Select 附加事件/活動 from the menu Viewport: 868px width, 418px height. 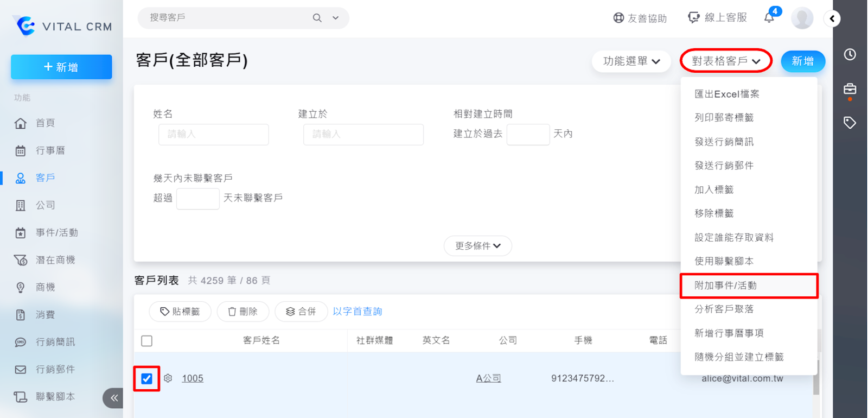[725, 286]
